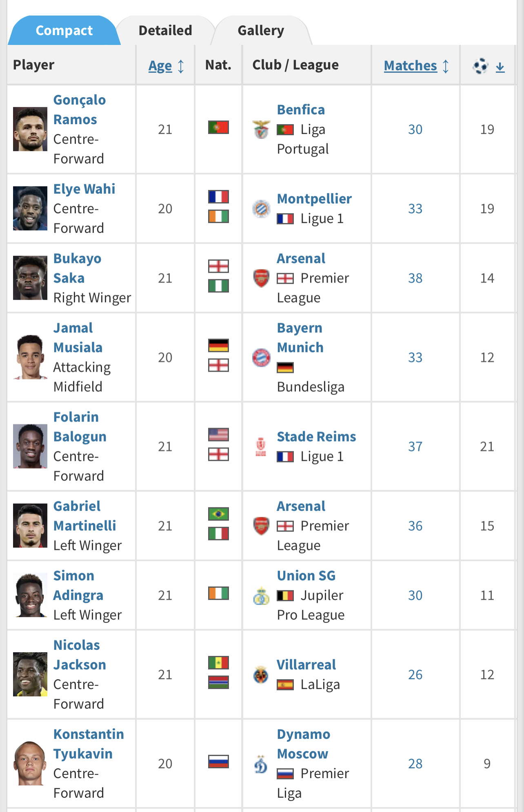Click Gonçalo Ramos's Portugal flag
Image resolution: width=524 pixels, height=812 pixels.
218,127
